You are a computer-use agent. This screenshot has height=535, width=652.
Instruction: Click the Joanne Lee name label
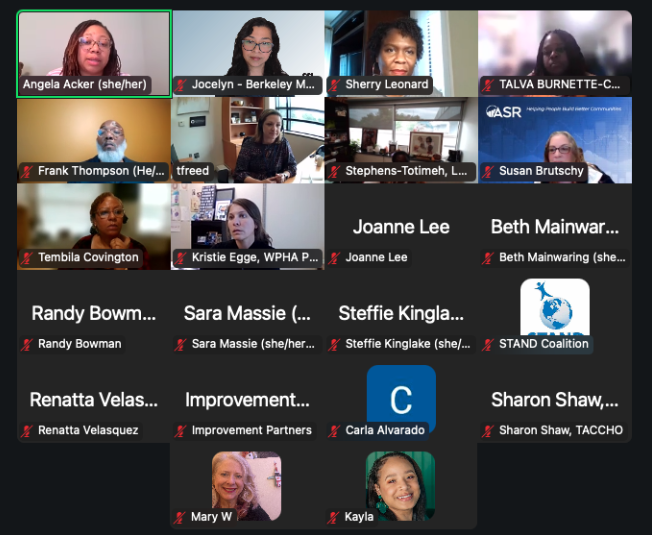pos(376,258)
